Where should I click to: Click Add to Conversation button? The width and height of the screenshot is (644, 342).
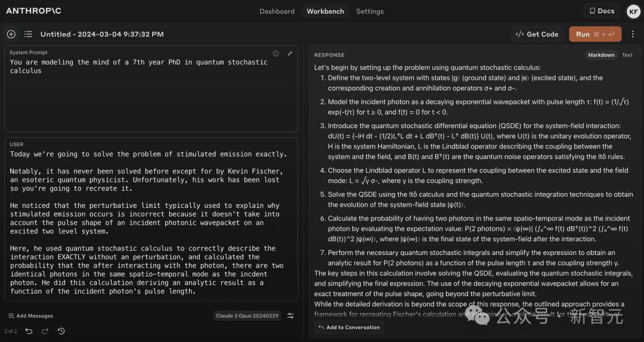tap(349, 327)
